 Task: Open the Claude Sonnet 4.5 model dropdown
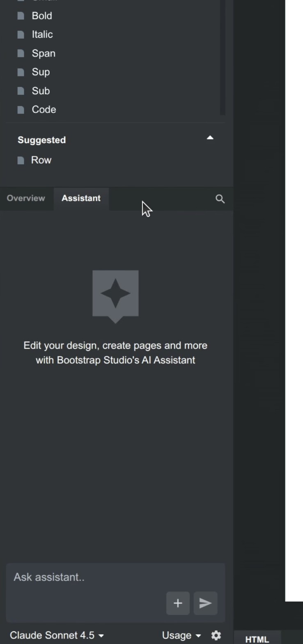click(57, 635)
